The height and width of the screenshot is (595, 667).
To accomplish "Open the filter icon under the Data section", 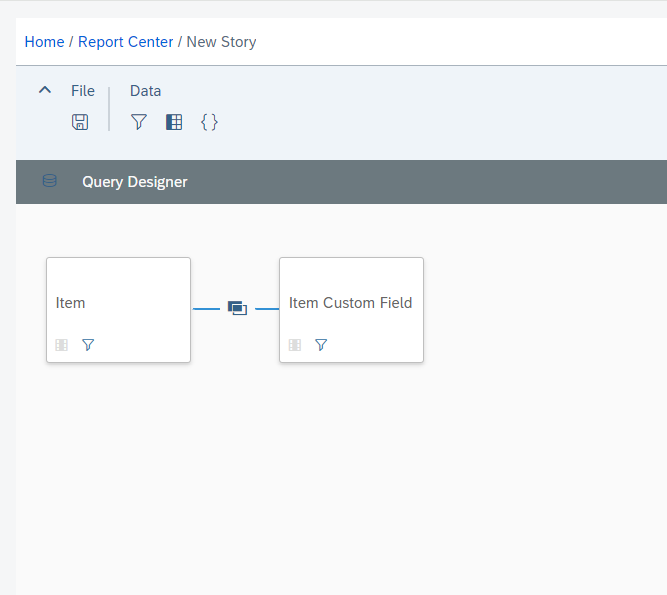I will point(139,122).
